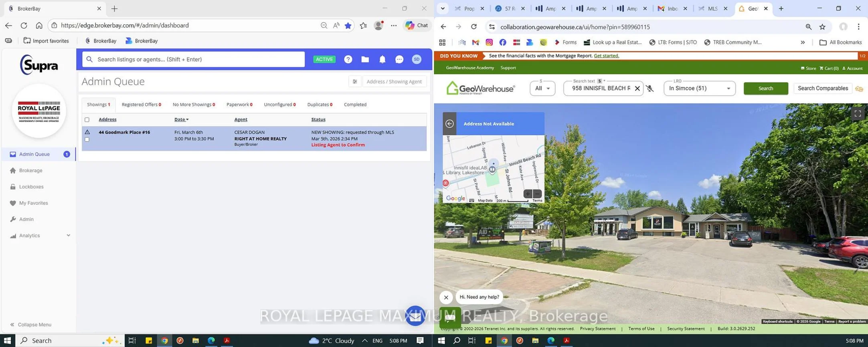Click the Get started link

[x=606, y=56]
